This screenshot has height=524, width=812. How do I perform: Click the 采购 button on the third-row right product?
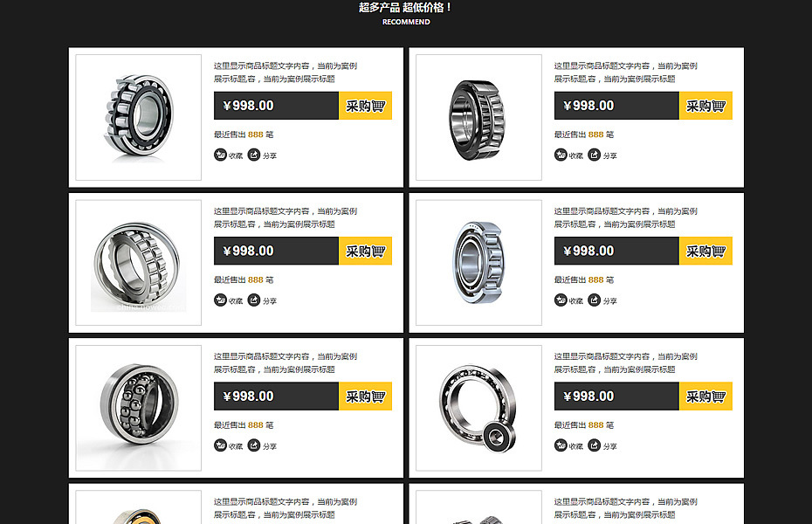[x=705, y=396]
